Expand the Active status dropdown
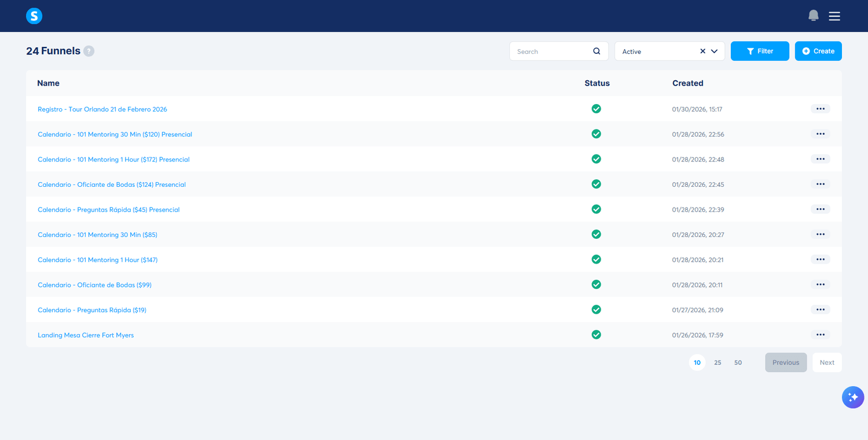 pos(715,51)
